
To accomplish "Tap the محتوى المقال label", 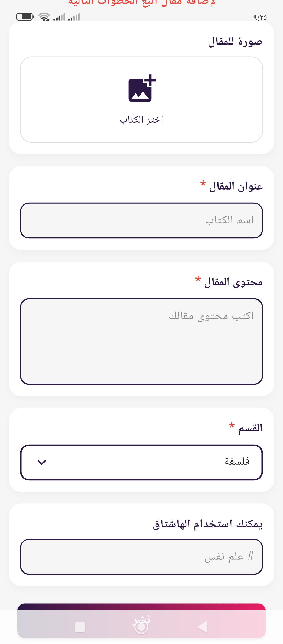I will click(x=233, y=282).
